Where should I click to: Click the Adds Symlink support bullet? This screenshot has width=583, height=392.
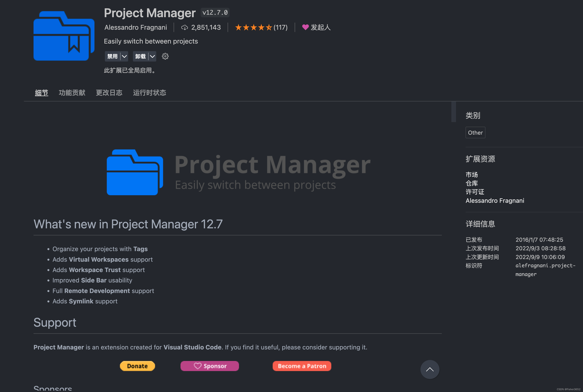coord(85,301)
